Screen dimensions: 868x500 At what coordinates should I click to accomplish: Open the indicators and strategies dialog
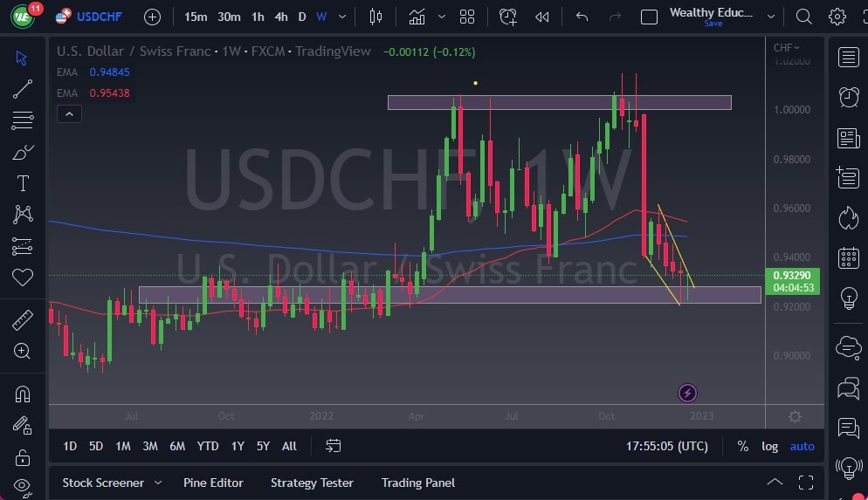click(x=417, y=17)
